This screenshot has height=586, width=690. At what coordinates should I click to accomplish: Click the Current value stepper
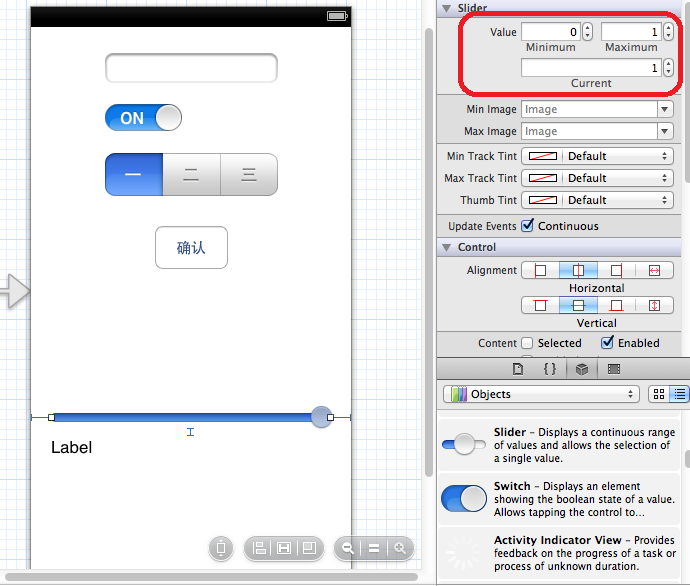coord(668,67)
